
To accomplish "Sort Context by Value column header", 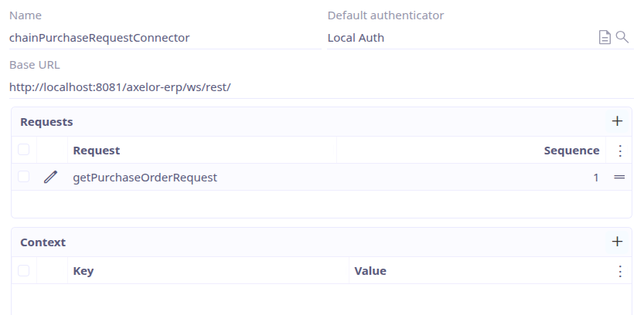I will (370, 271).
